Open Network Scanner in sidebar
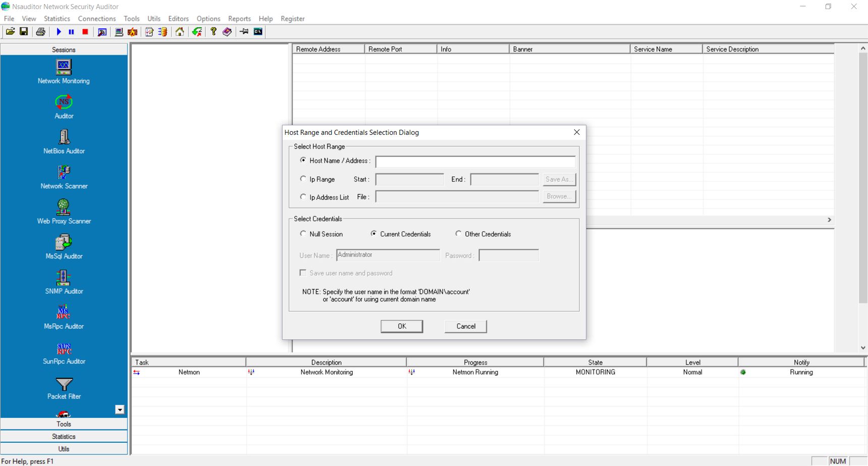The image size is (868, 466). point(64,177)
